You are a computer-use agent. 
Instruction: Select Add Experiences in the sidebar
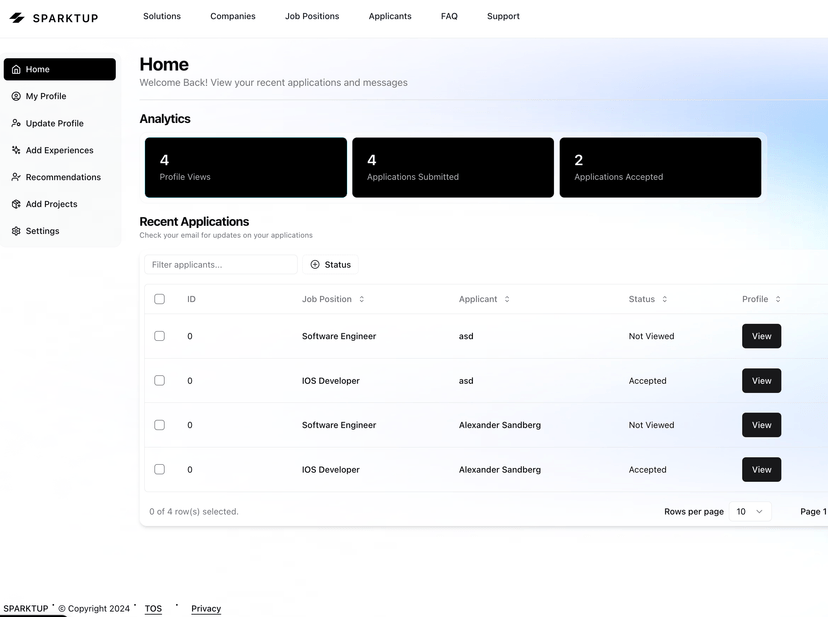click(x=60, y=150)
